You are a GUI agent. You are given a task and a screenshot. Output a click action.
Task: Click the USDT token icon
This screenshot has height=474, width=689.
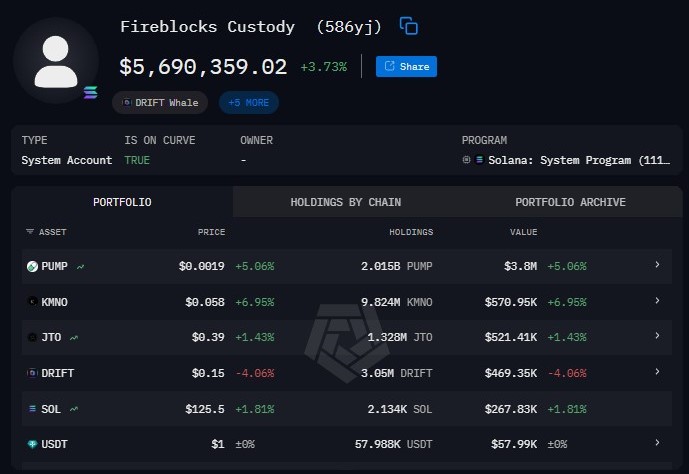click(x=32, y=443)
